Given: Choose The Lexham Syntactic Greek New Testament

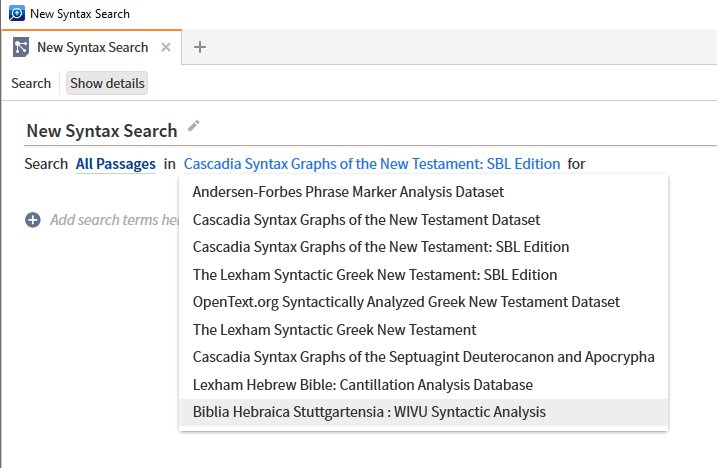Looking at the screenshot, I should point(423,330).
